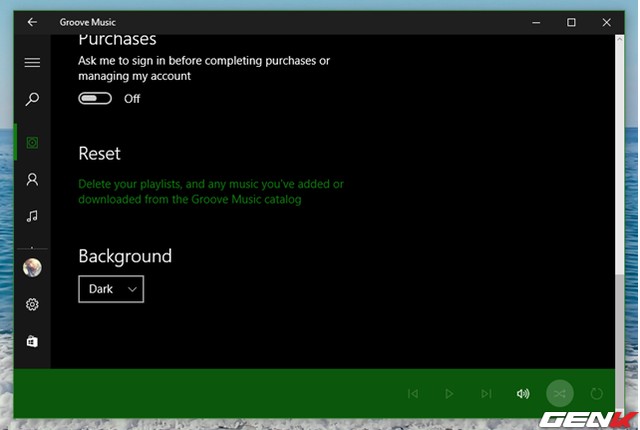Skip to the previous track
Viewport: 640px width, 430px height.
[413, 393]
